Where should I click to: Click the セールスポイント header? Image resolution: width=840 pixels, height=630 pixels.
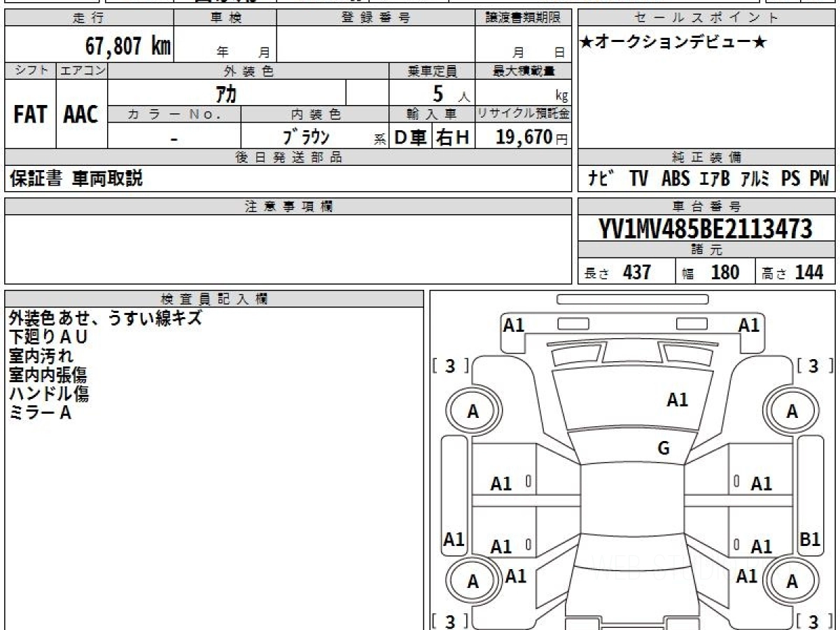click(707, 18)
